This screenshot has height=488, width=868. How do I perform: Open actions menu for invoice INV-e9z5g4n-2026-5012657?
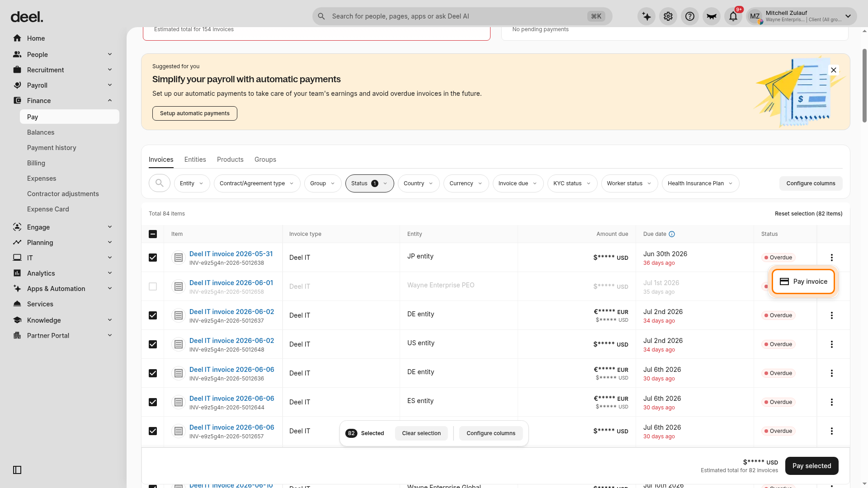(x=832, y=431)
